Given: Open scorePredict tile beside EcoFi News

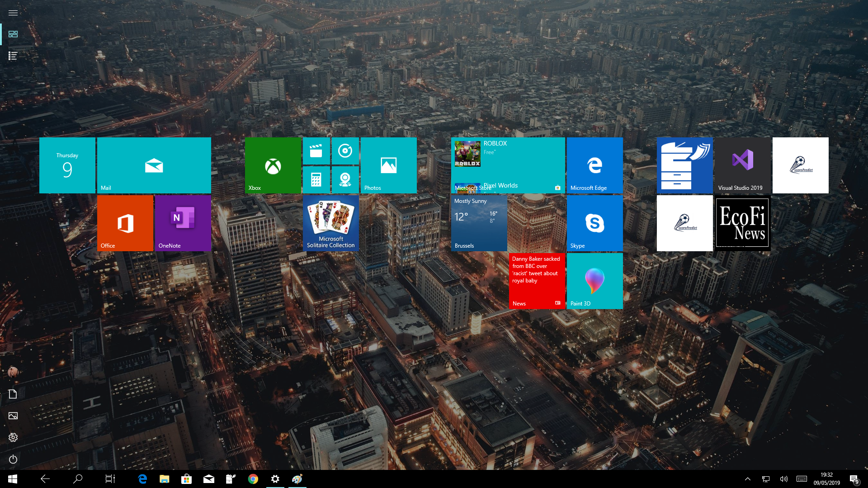Looking at the screenshot, I should click(x=685, y=223).
